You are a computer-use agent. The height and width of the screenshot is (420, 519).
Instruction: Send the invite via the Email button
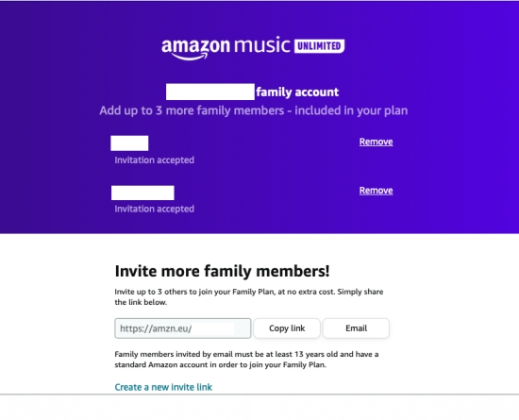pyautogui.click(x=356, y=328)
